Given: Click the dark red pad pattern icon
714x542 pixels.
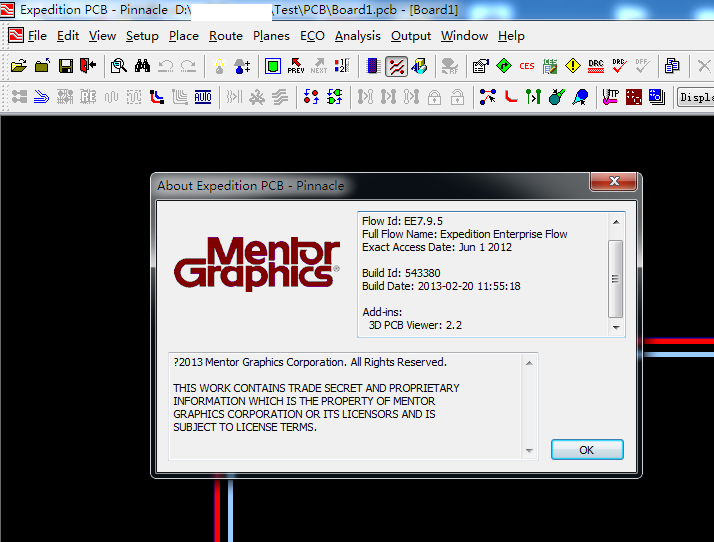Looking at the screenshot, I should [x=634, y=97].
